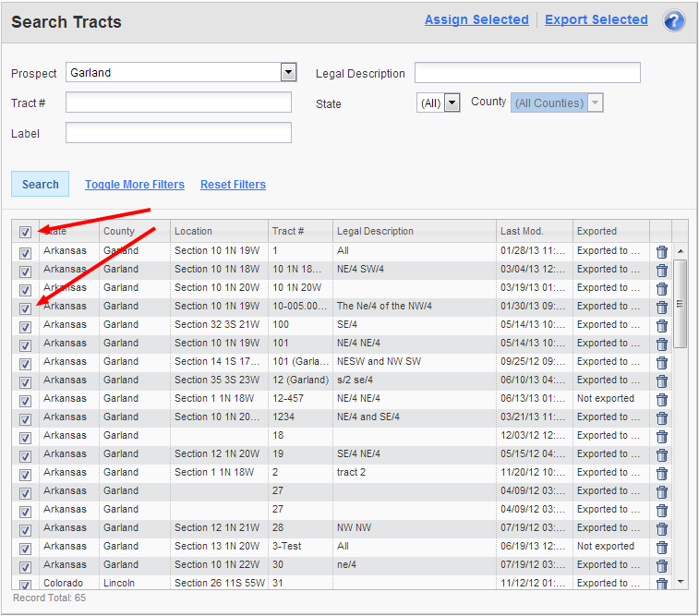Uncheck the checkbox for tract 10-005.00 row
Image resolution: width=699 pixels, height=616 pixels.
click(x=25, y=308)
